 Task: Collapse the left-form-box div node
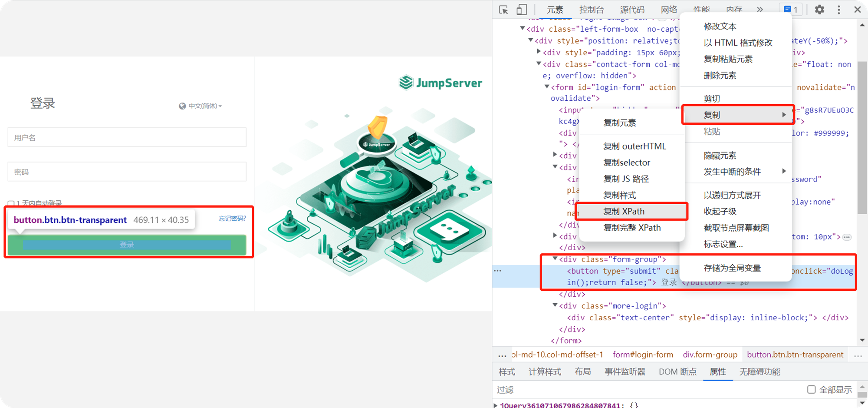point(523,28)
